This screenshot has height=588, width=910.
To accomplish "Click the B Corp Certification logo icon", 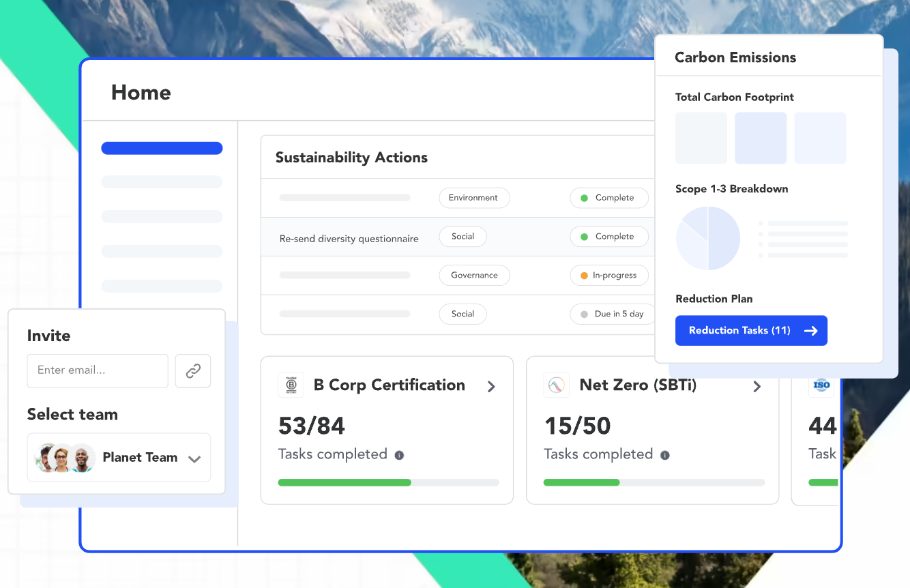I will pyautogui.click(x=291, y=385).
